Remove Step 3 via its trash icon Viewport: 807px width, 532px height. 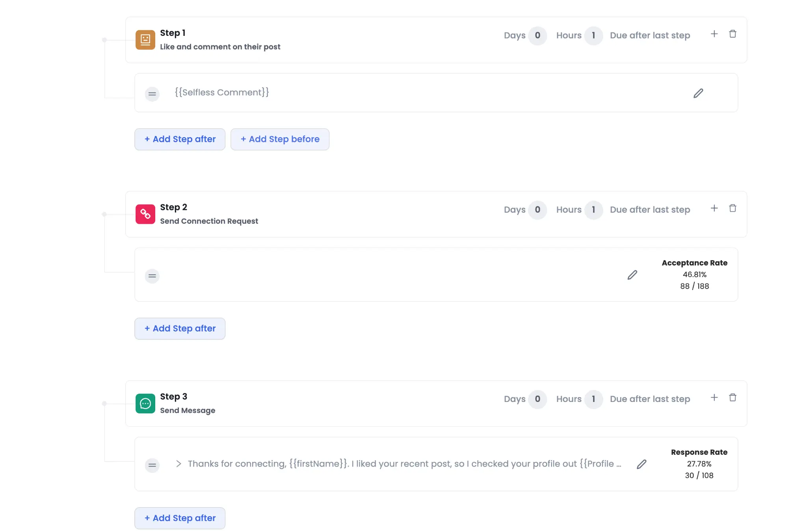coord(733,397)
